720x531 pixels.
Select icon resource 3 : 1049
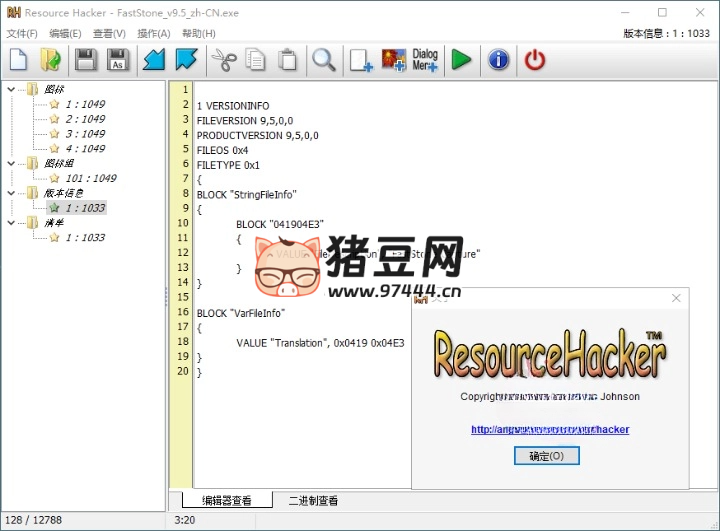[x=85, y=134]
